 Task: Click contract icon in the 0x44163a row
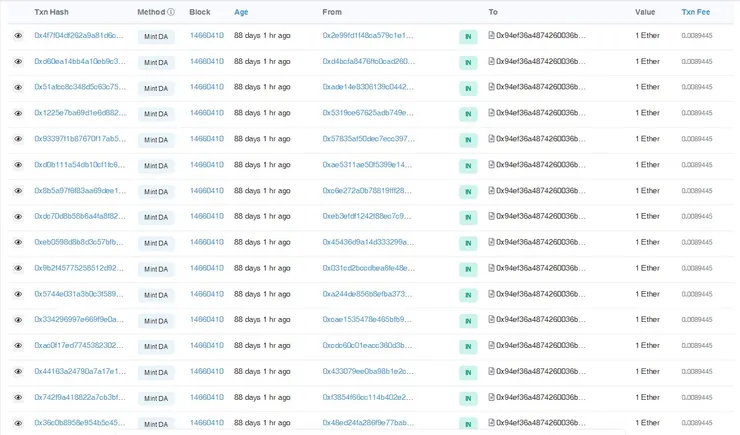pyautogui.click(x=491, y=371)
